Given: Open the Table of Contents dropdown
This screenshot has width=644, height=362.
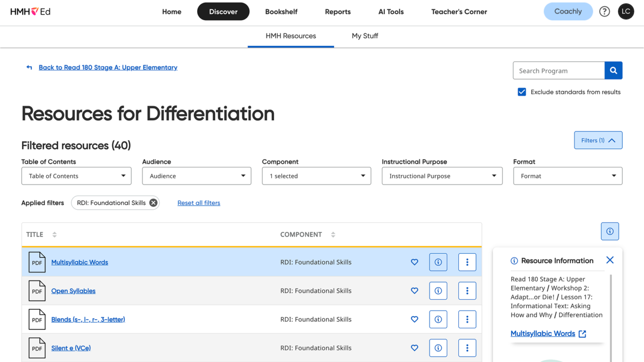Looking at the screenshot, I should click(x=76, y=176).
